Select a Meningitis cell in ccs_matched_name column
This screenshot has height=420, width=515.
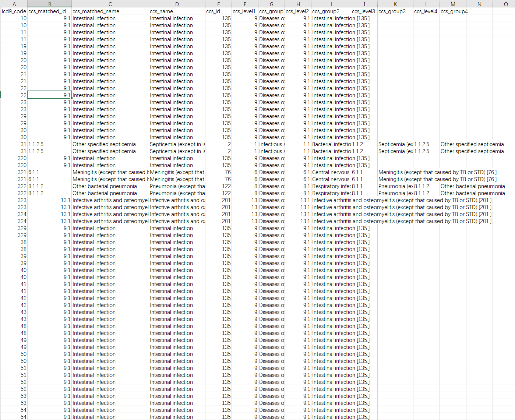tap(110, 172)
